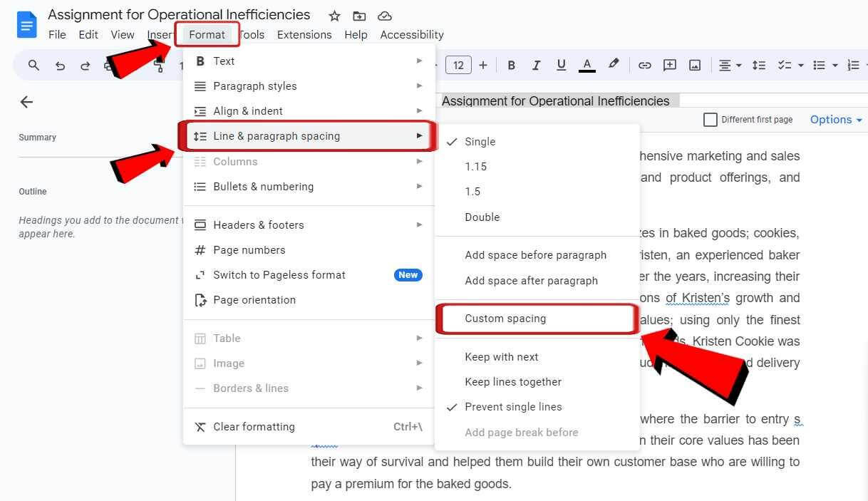This screenshot has height=501, width=868.
Task: Enable the Different first page checkbox
Action: tap(710, 119)
